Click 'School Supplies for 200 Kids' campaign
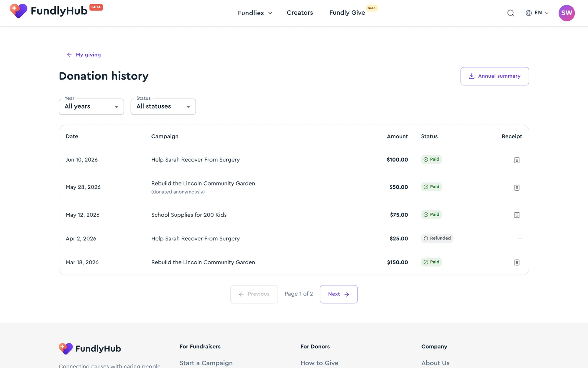This screenshot has width=588, height=368. pos(189,215)
